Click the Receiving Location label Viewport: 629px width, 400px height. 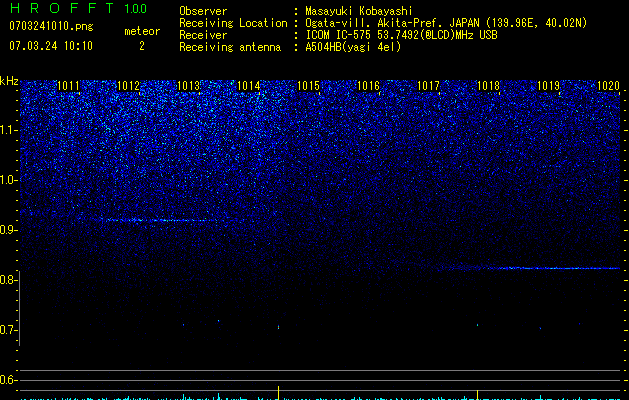click(x=233, y=23)
